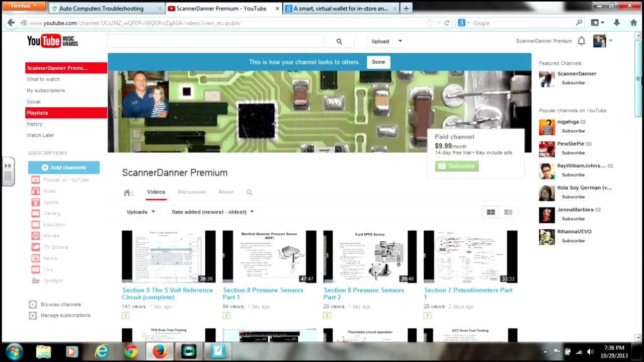Image resolution: width=644 pixels, height=362 pixels.
Task: Click RihannaVEVO channel name
Action: click(x=574, y=232)
